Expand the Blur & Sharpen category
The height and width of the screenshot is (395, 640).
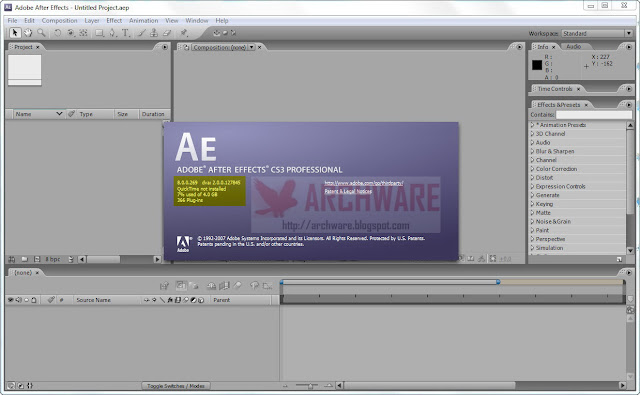tap(532, 151)
